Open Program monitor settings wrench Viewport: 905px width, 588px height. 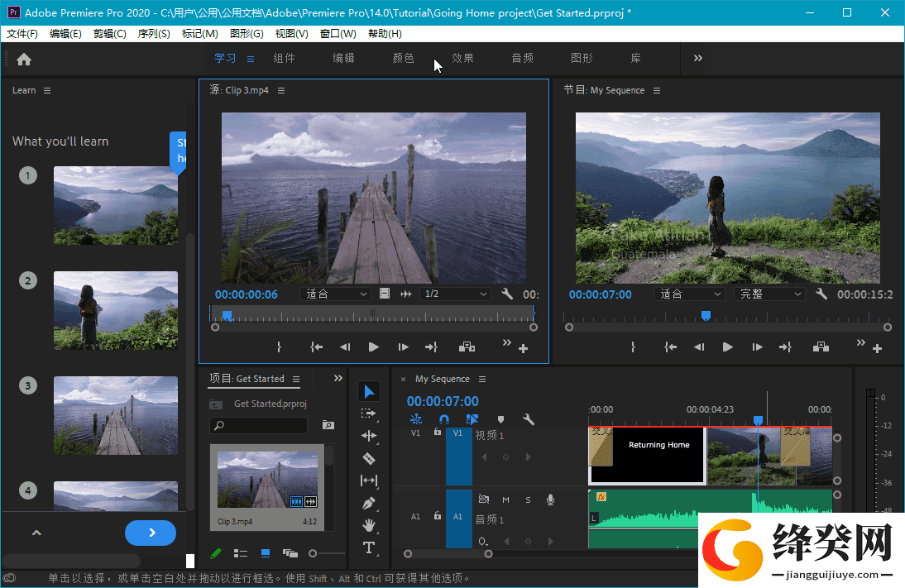[821, 294]
